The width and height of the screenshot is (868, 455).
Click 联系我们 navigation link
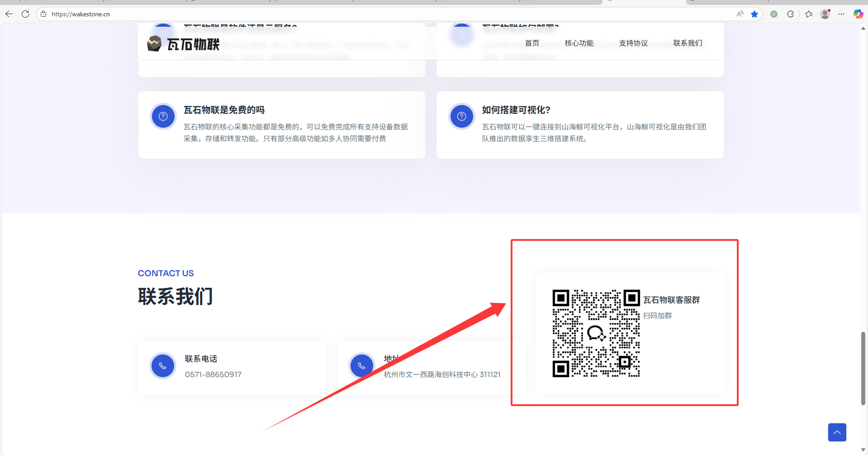click(x=688, y=43)
